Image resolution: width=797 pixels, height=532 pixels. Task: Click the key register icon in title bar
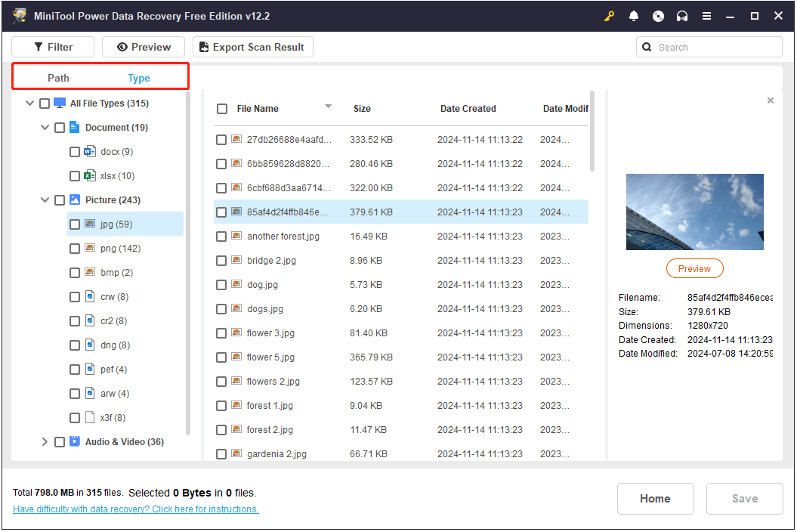(609, 17)
